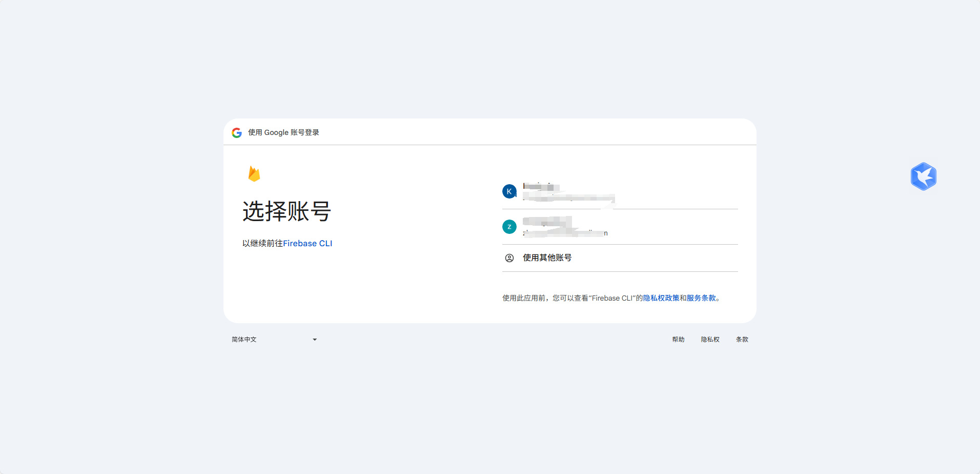The image size is (980, 474).
Task: Open the 服务条款 link
Action: click(701, 298)
